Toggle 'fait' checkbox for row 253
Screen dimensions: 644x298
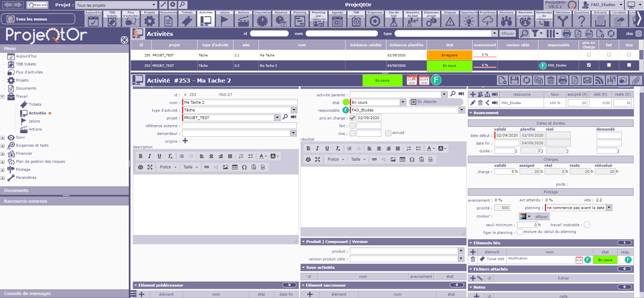[x=609, y=65]
